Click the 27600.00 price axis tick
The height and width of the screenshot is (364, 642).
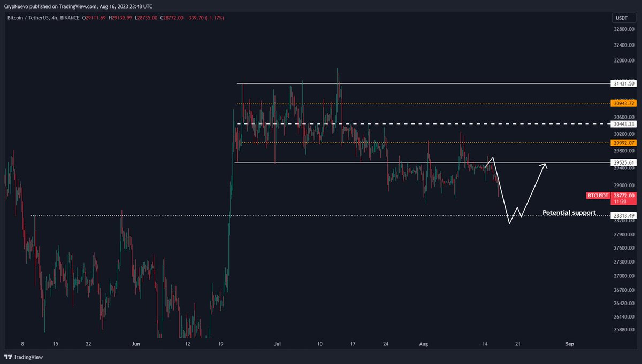point(624,247)
